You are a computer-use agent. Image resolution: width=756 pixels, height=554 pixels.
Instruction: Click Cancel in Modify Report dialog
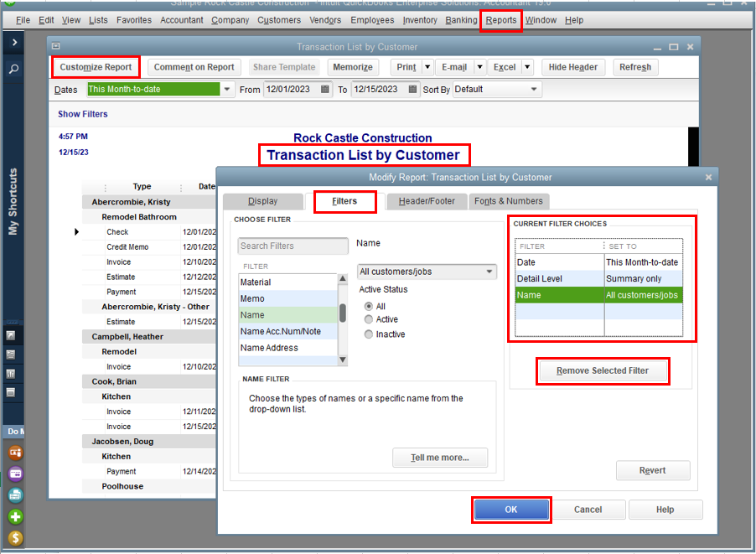tap(588, 510)
